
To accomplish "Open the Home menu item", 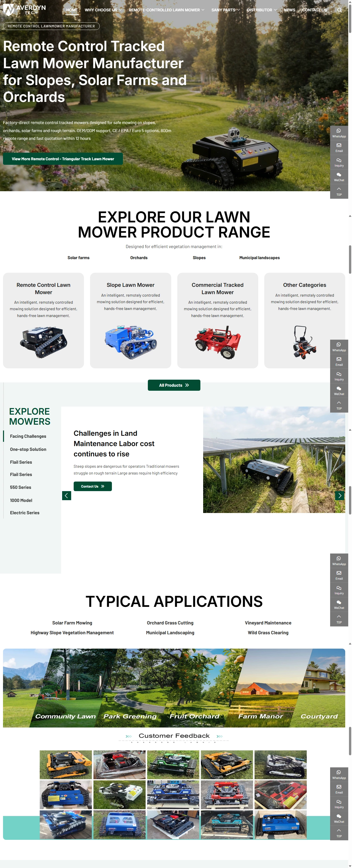I will 72,10.
